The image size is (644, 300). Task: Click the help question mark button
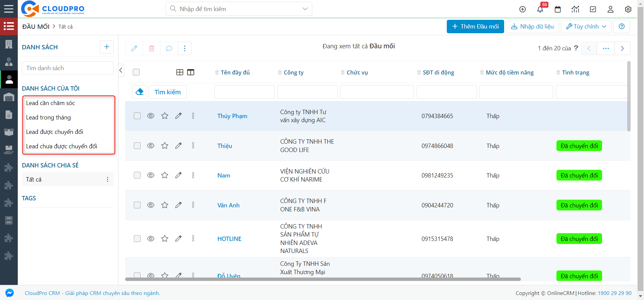click(x=622, y=27)
